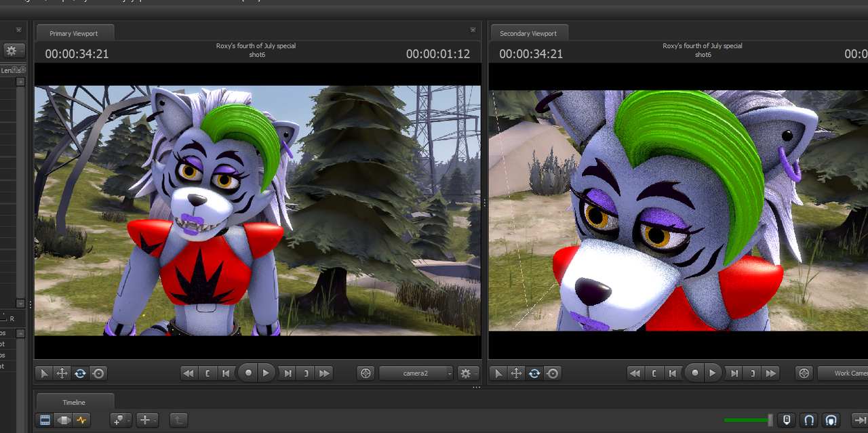Toggle the lock playhead button in Timeline
This screenshot has width=868, height=433.
[786, 420]
